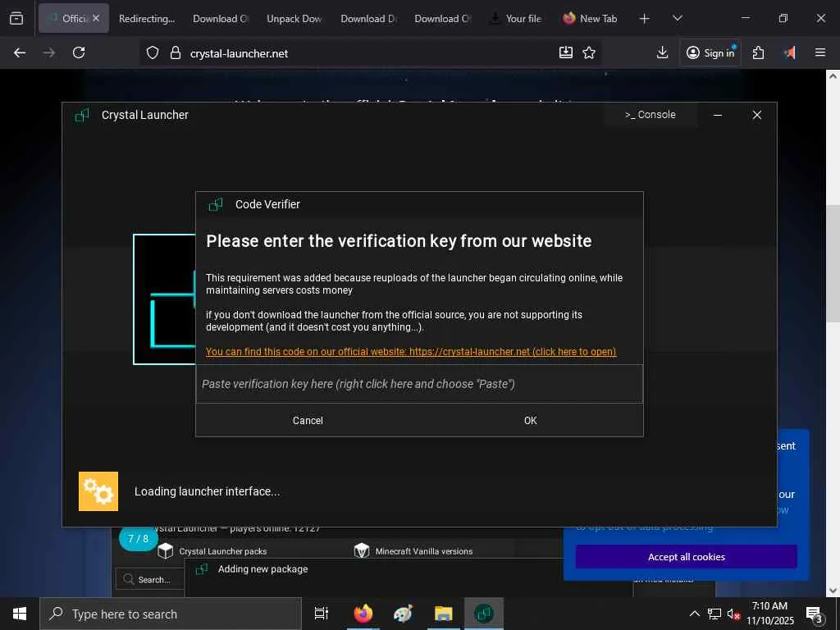Close the Official tab with its X
Screen dimensions: 840x630
(x=96, y=18)
